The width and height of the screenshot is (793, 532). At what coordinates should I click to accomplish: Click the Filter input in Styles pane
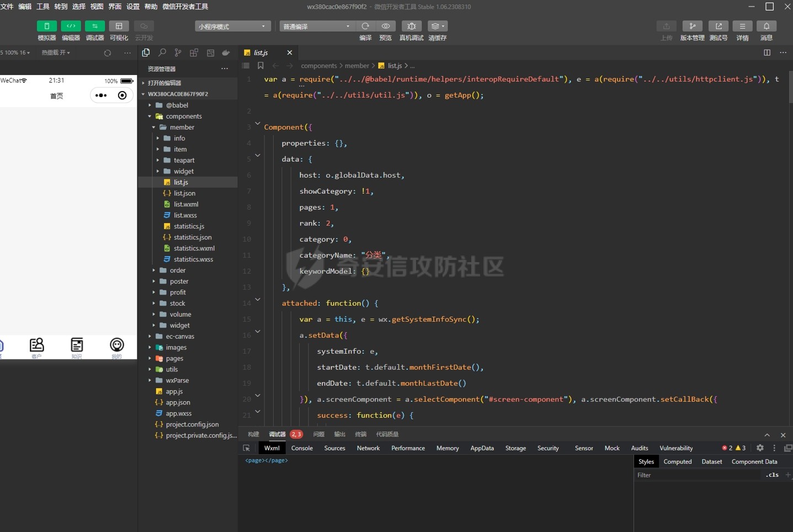point(695,475)
